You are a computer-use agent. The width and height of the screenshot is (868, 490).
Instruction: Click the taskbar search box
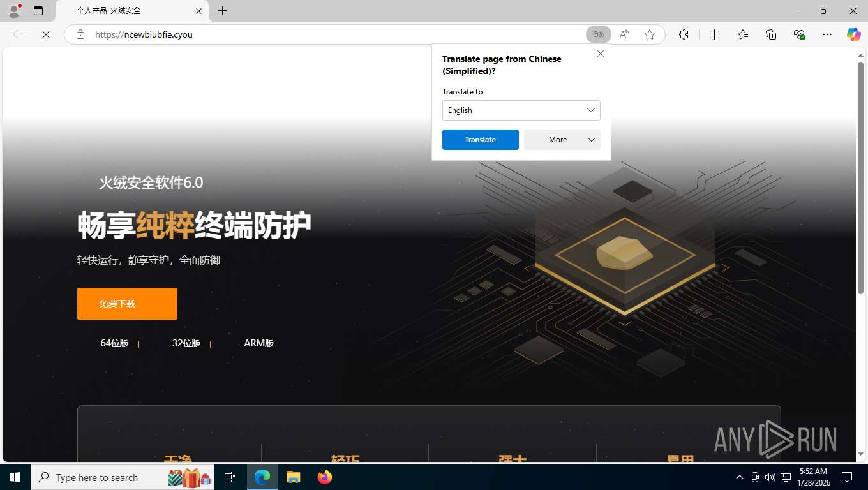(123, 477)
